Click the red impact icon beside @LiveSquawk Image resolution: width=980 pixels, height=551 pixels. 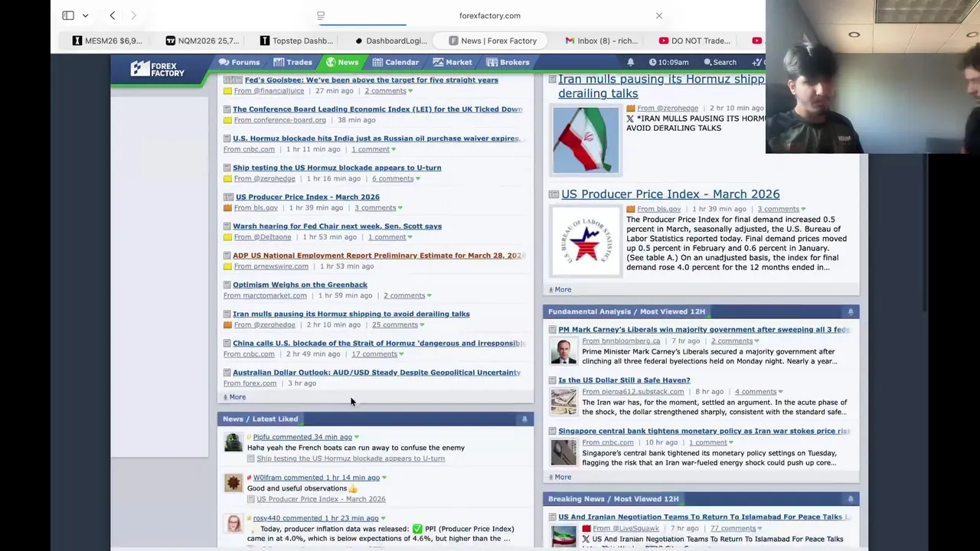(586, 529)
